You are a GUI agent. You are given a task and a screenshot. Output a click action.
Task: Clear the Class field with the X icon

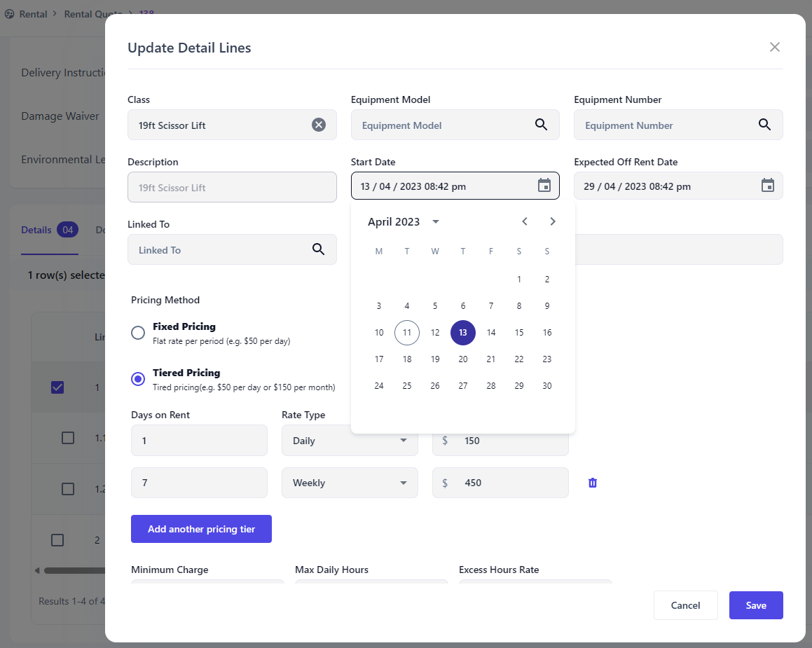[x=318, y=125]
